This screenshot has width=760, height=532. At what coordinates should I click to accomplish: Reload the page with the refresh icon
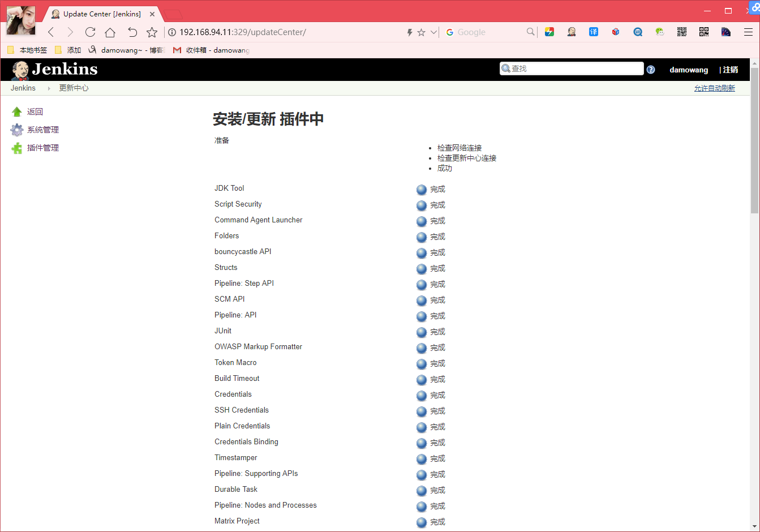(90, 32)
